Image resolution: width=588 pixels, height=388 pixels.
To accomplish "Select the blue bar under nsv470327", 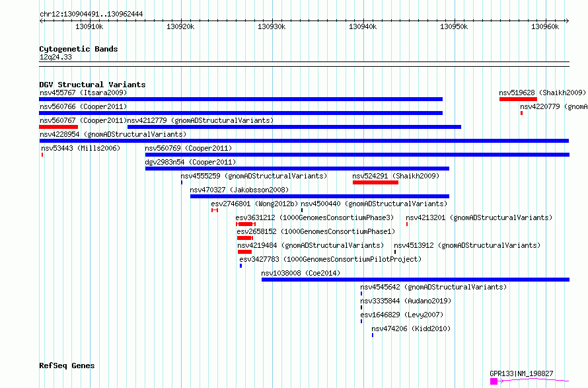I will click(x=320, y=196).
